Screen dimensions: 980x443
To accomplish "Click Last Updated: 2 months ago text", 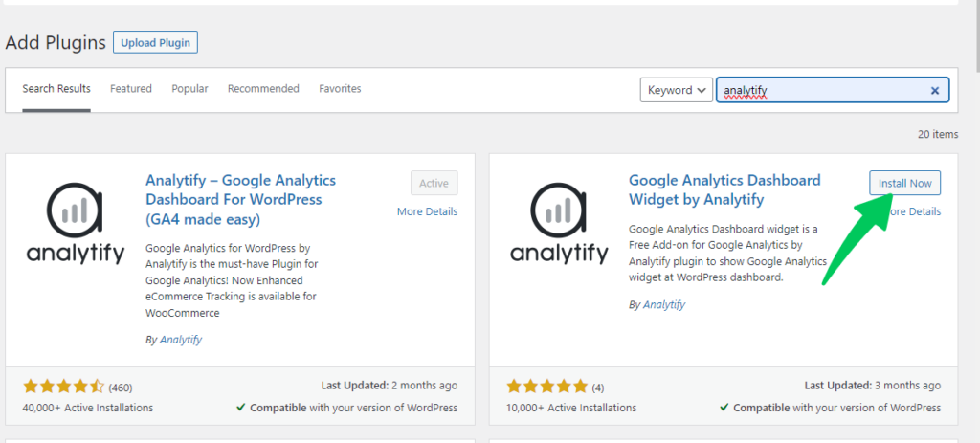I will [x=390, y=386].
